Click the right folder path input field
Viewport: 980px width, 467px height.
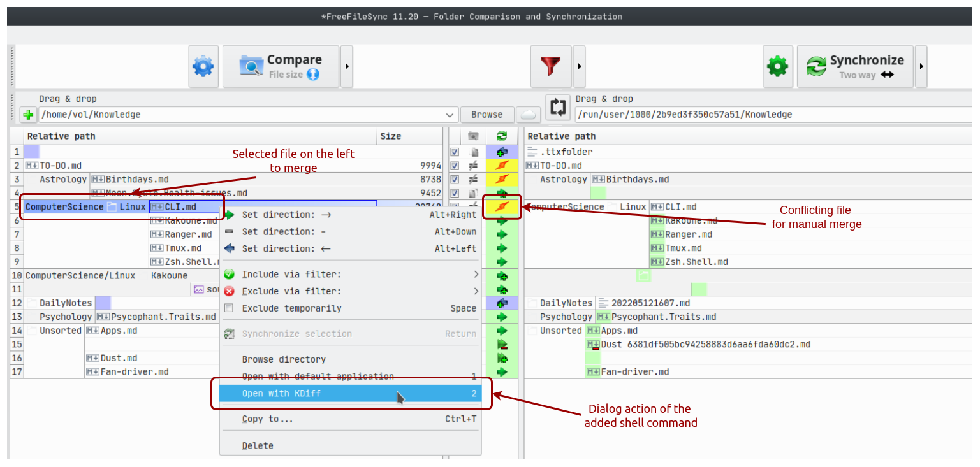[773, 115]
